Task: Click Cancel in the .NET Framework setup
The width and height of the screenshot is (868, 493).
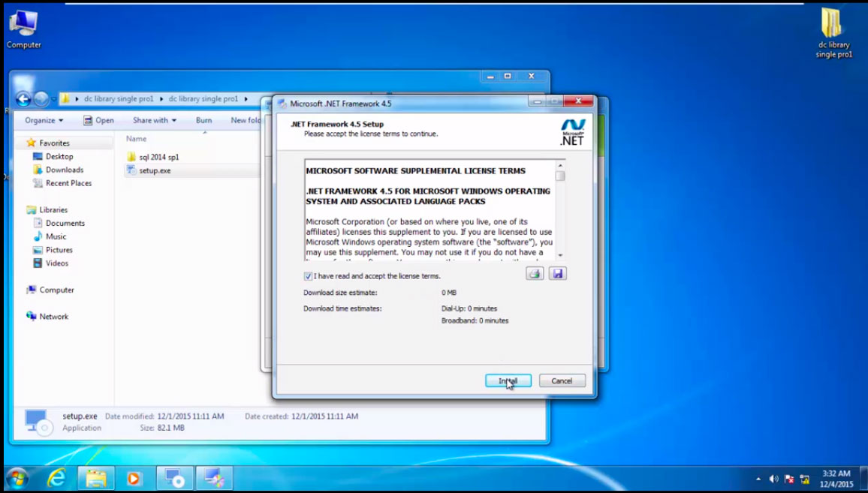Action: coord(562,380)
